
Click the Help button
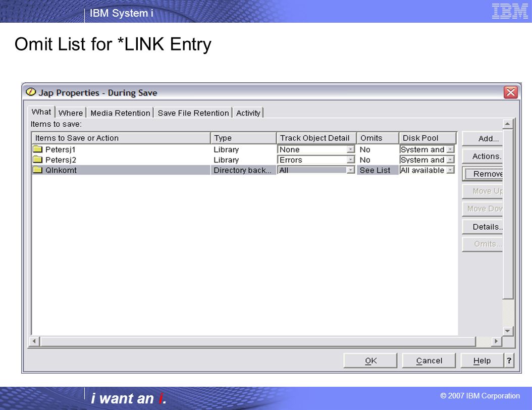[x=482, y=361]
